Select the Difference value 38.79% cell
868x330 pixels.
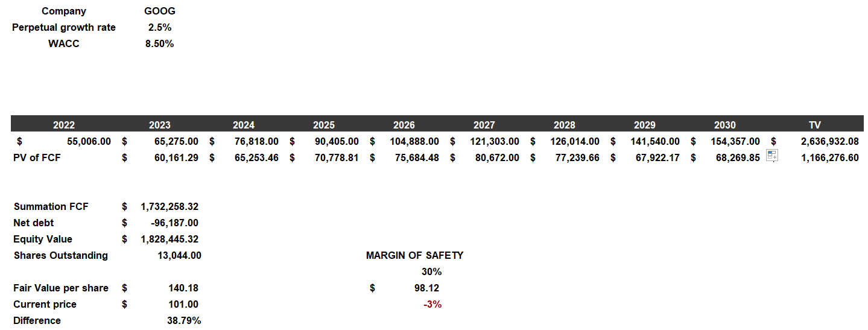[184, 320]
